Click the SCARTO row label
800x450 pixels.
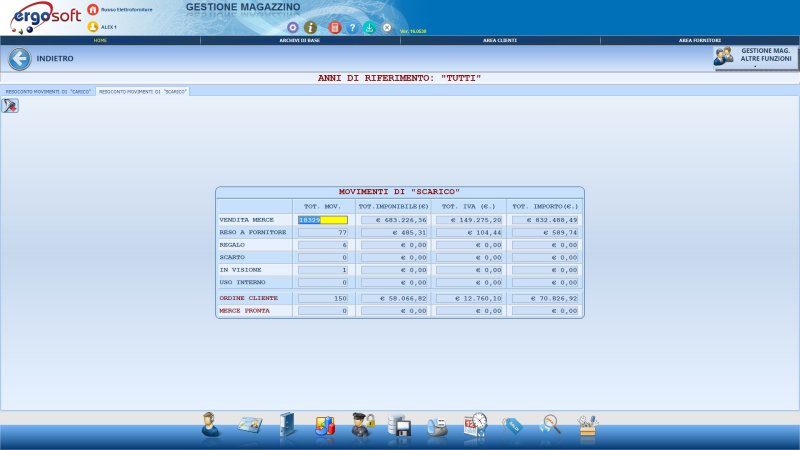232,257
